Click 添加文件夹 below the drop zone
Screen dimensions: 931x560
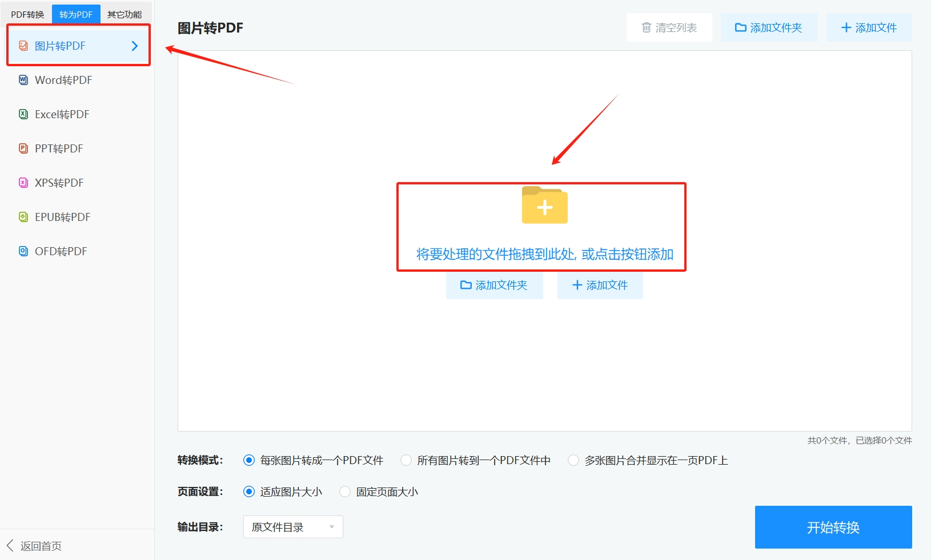[x=494, y=285]
